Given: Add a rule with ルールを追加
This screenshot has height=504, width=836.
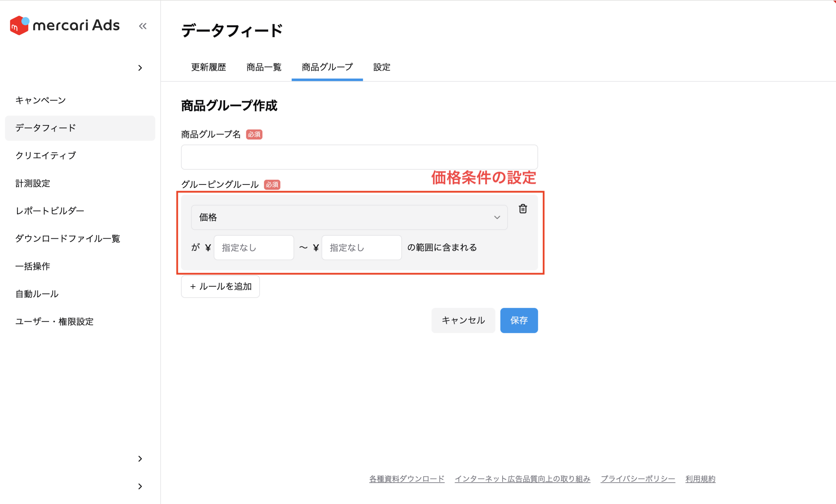Looking at the screenshot, I should [220, 287].
